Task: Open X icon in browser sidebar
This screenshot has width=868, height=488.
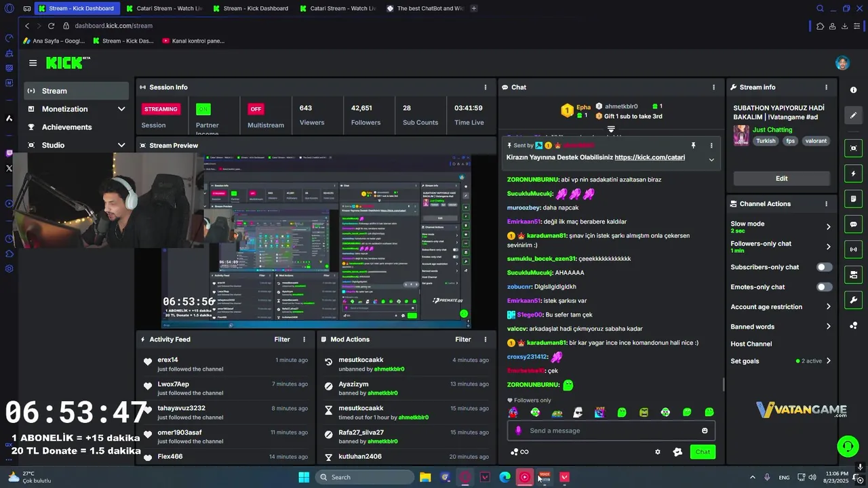Action: (x=9, y=168)
